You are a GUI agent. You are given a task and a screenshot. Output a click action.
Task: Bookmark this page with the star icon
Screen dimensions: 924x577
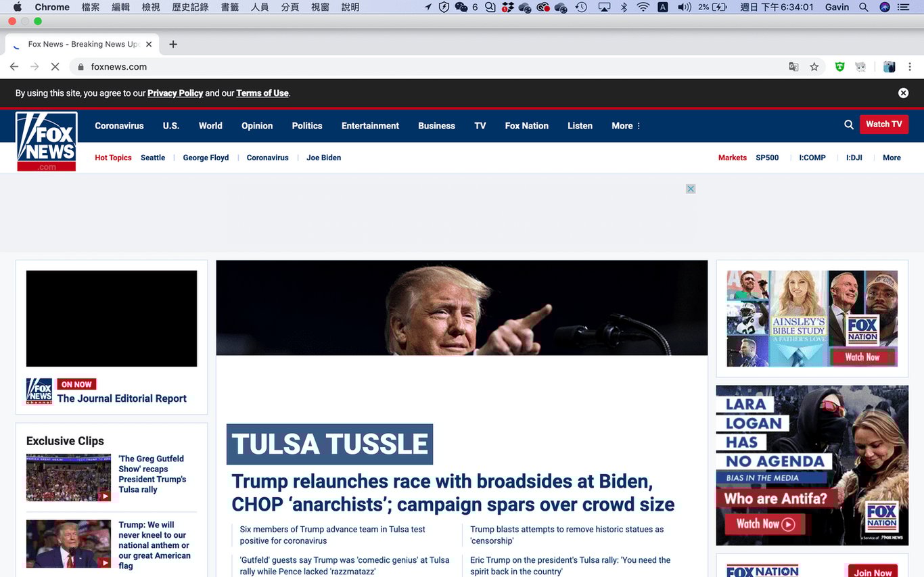(x=814, y=66)
